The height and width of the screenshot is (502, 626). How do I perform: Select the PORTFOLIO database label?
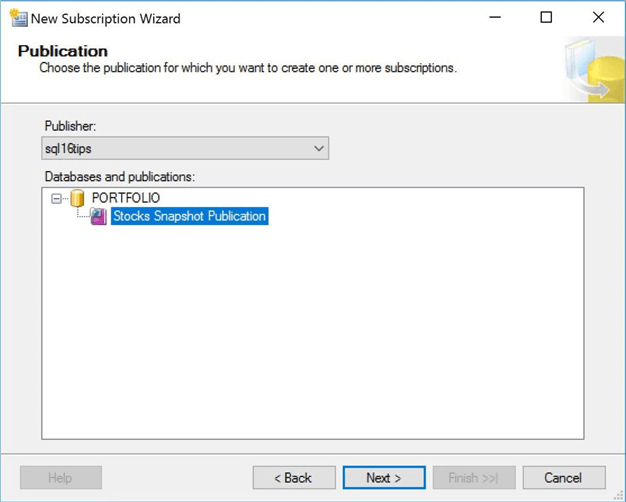[125, 198]
